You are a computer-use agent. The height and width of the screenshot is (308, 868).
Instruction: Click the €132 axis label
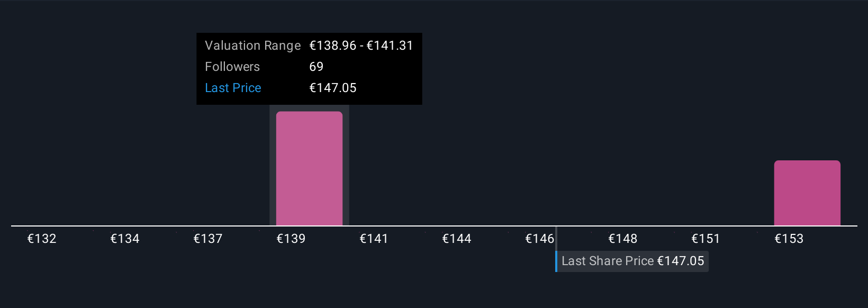[x=42, y=239]
